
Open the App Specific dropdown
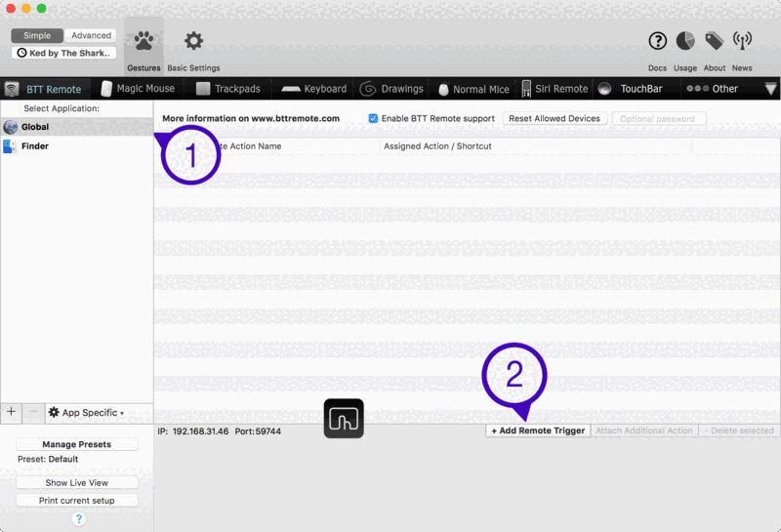pyautogui.click(x=86, y=413)
